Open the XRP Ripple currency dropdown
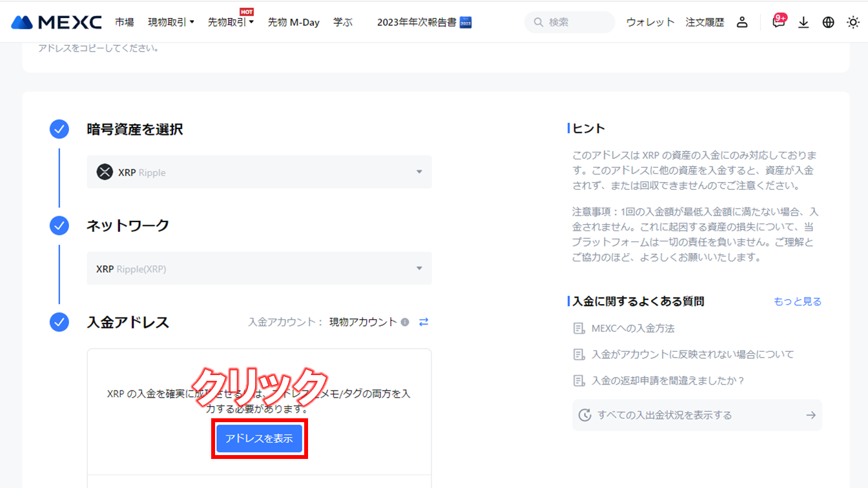 tap(258, 172)
